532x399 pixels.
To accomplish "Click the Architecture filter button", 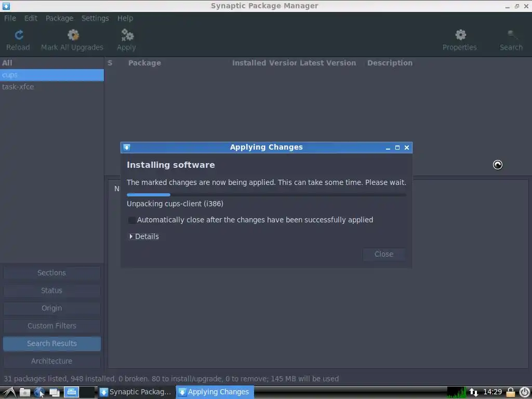I will coord(52,361).
